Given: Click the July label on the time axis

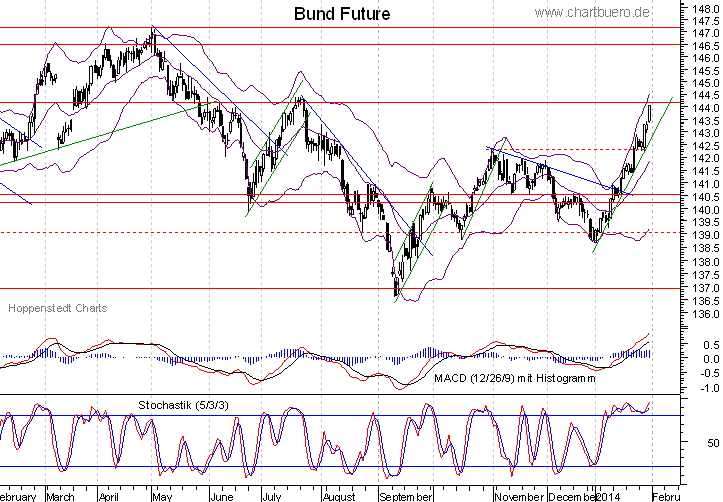Looking at the screenshot, I should (271, 496).
